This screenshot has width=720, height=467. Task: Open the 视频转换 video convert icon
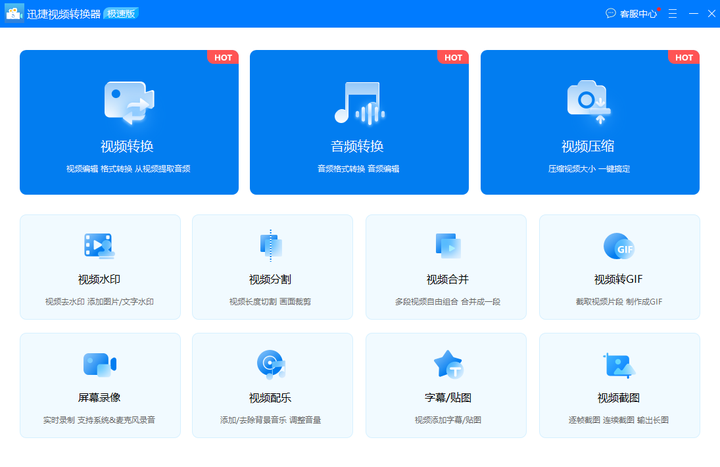pyautogui.click(x=129, y=103)
